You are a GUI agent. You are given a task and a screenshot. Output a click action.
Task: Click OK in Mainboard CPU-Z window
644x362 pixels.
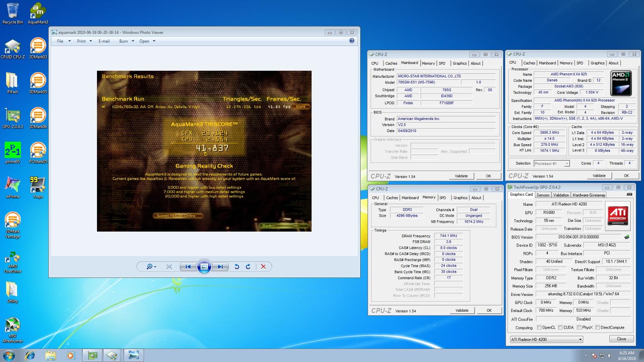[488, 176]
